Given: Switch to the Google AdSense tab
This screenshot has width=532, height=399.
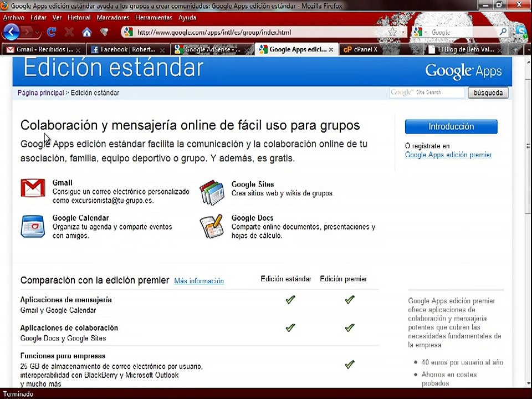Looking at the screenshot, I should coord(212,49).
